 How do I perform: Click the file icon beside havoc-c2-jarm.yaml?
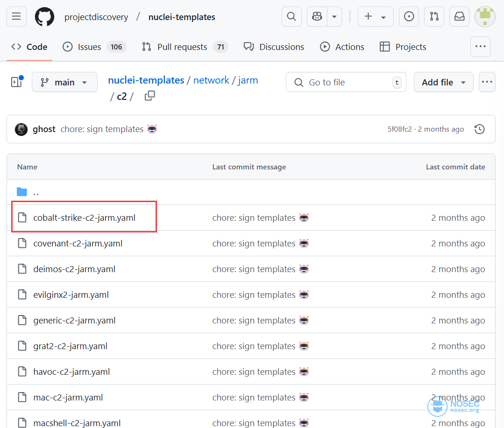[22, 372]
